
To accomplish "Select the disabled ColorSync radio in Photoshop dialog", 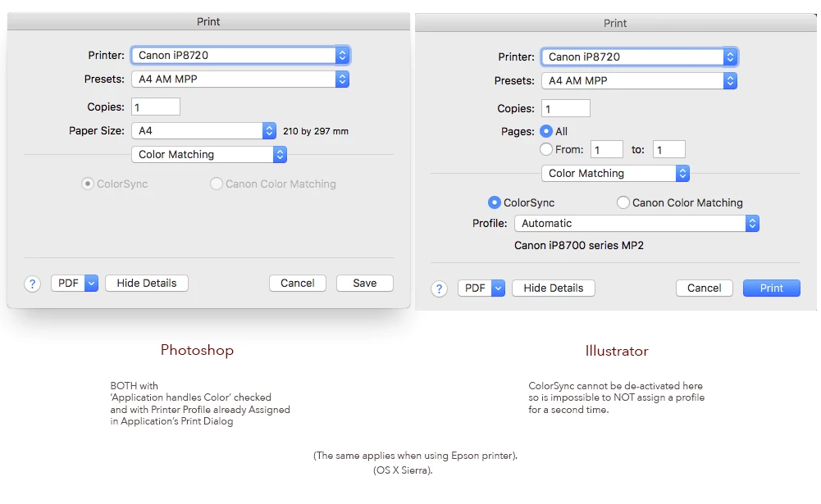I will 88,184.
